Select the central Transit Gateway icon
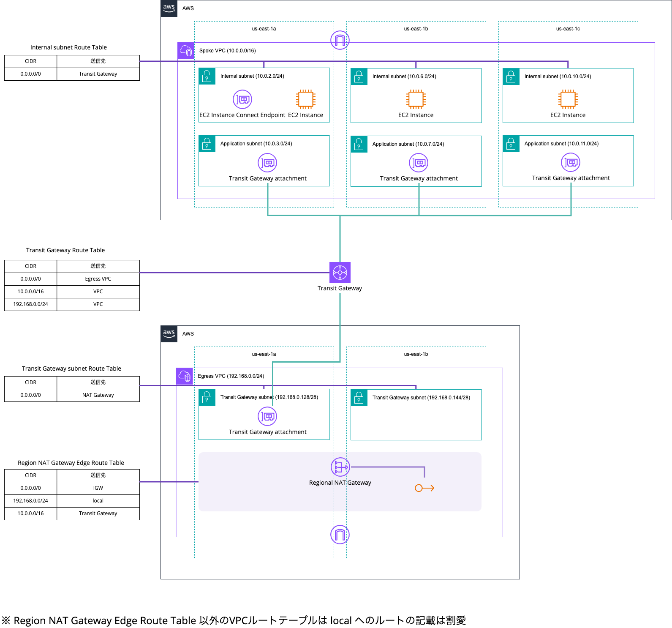This screenshot has width=672, height=628. [340, 273]
